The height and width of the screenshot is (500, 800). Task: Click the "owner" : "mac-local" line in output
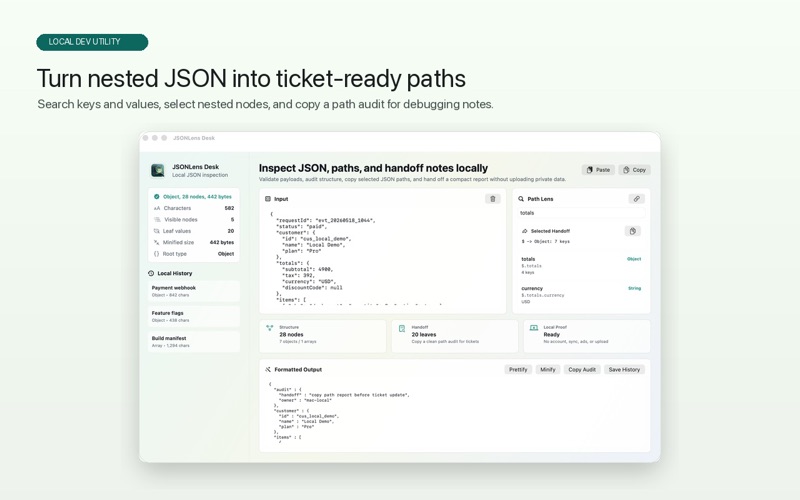pyautogui.click(x=305, y=400)
